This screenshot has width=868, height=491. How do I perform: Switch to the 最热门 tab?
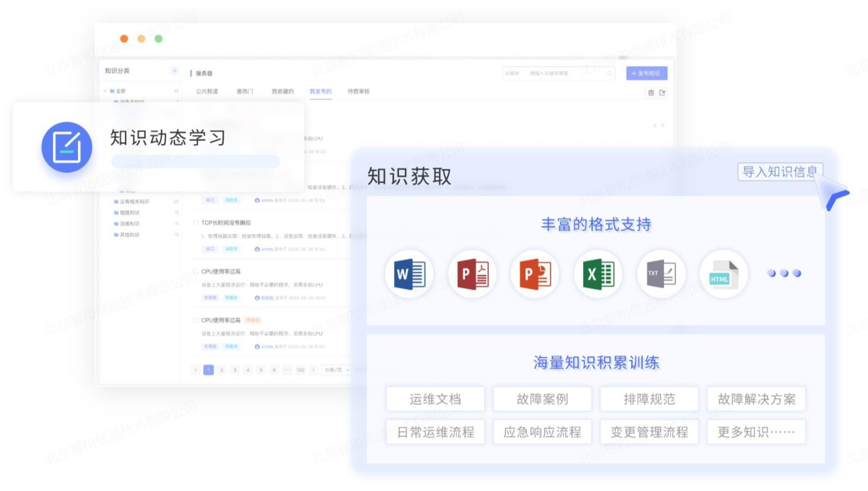pyautogui.click(x=245, y=91)
